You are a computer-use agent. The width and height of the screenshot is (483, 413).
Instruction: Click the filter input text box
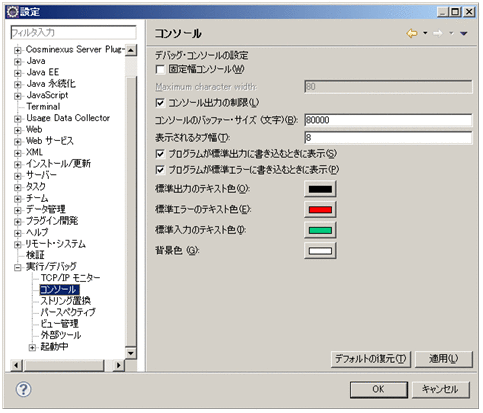[x=73, y=33]
